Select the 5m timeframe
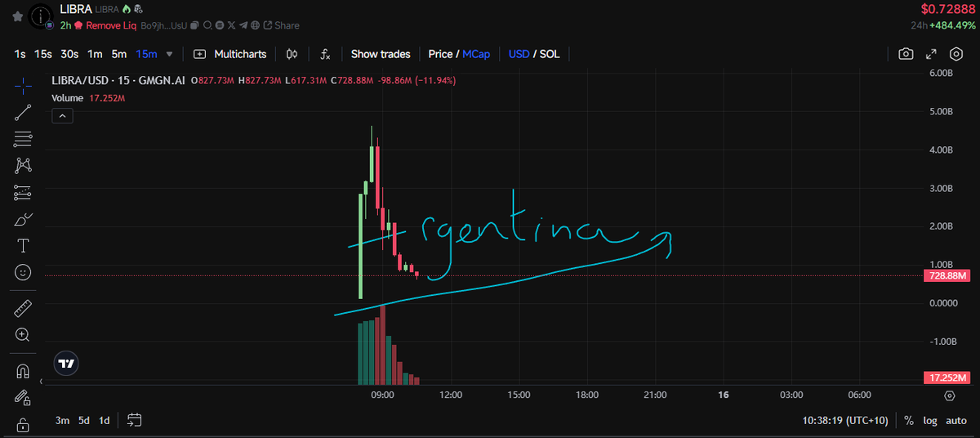 (119, 54)
